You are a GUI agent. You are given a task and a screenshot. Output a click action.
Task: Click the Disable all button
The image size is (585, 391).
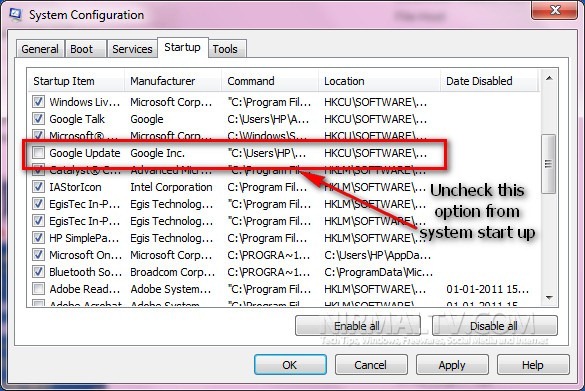pyautogui.click(x=494, y=326)
